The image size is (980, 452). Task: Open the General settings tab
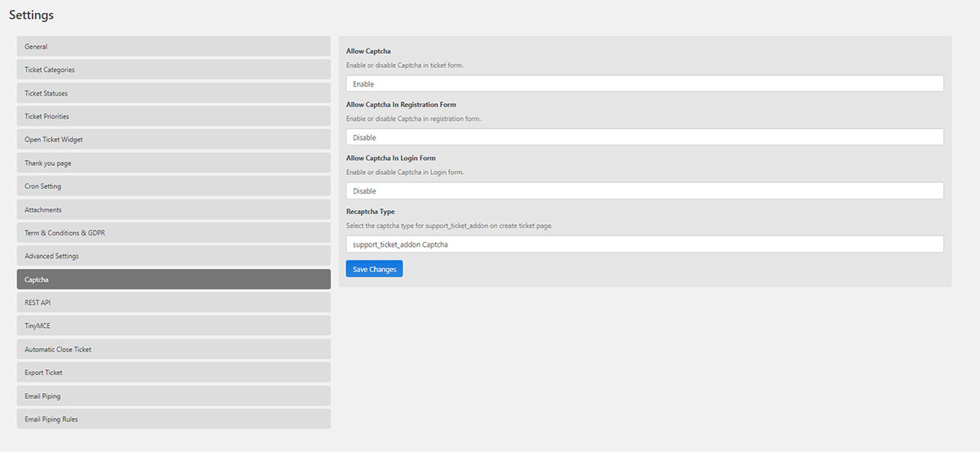tap(173, 47)
